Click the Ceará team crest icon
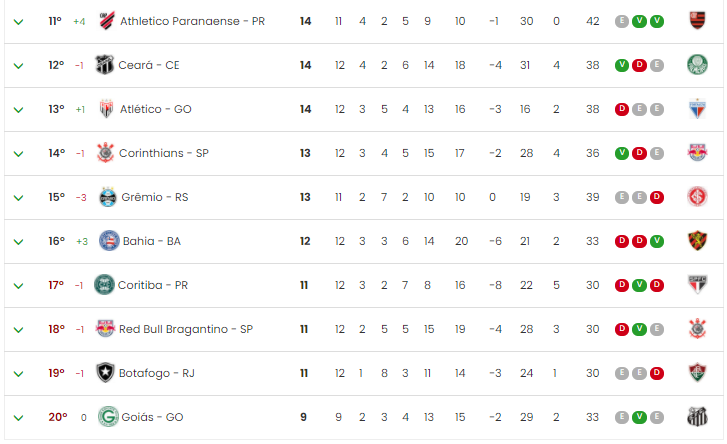 104,65
